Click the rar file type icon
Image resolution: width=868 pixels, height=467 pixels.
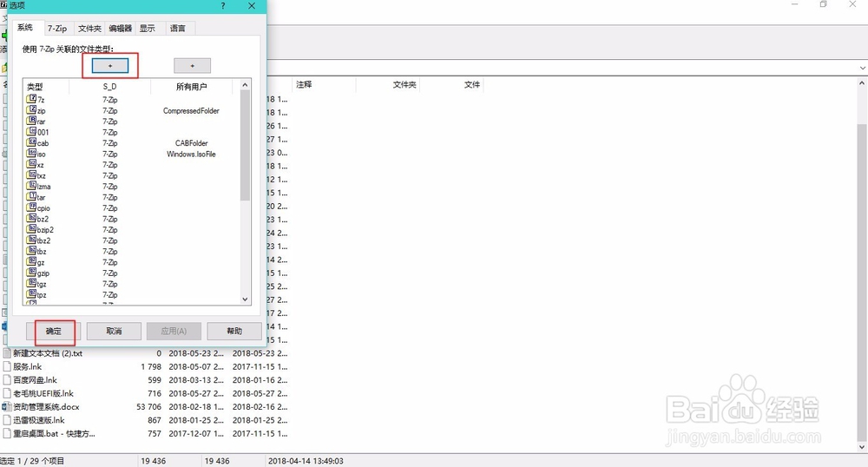(31, 121)
